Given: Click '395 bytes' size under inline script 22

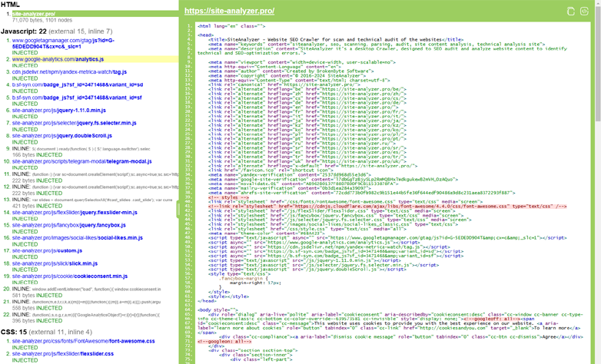Looking at the screenshot, I should [23, 321].
